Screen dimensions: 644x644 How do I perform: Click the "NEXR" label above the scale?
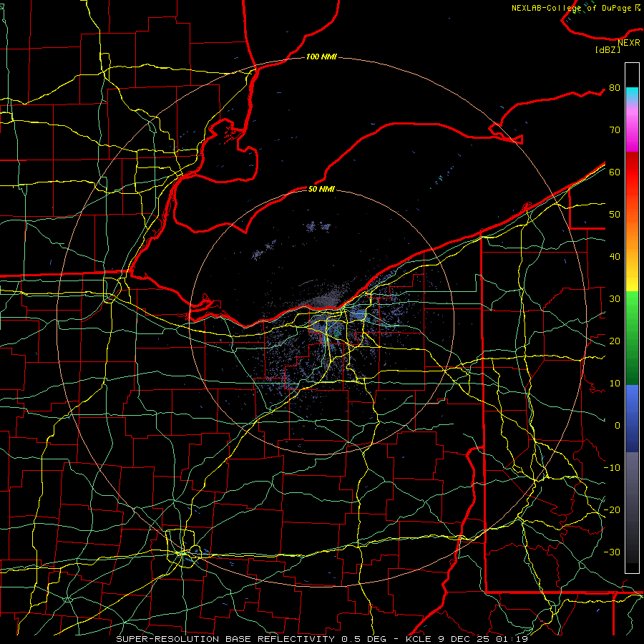click(x=629, y=43)
